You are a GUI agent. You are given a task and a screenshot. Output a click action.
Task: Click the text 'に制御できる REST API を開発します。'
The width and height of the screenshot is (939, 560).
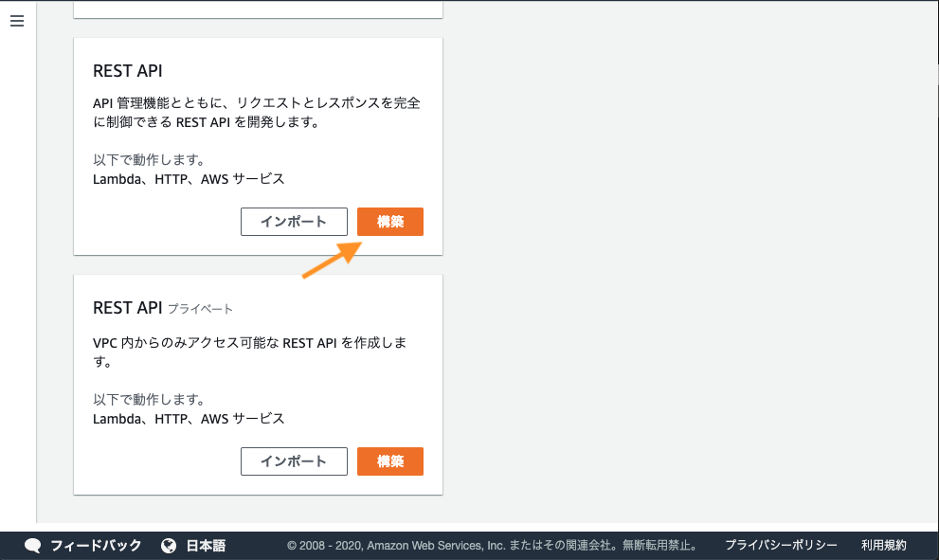point(206,122)
